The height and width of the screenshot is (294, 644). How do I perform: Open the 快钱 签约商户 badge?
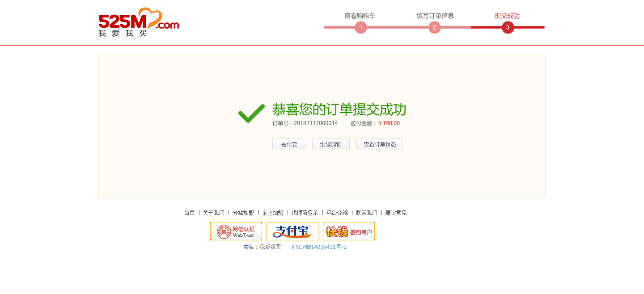(349, 231)
